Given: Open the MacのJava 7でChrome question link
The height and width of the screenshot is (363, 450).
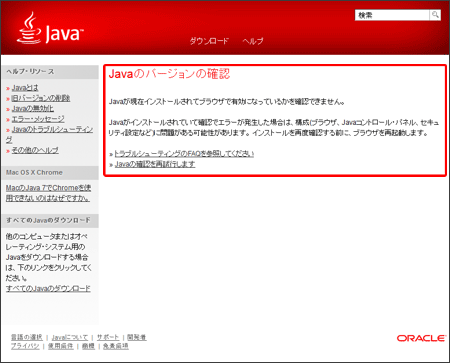Looking at the screenshot, I should [x=48, y=193].
